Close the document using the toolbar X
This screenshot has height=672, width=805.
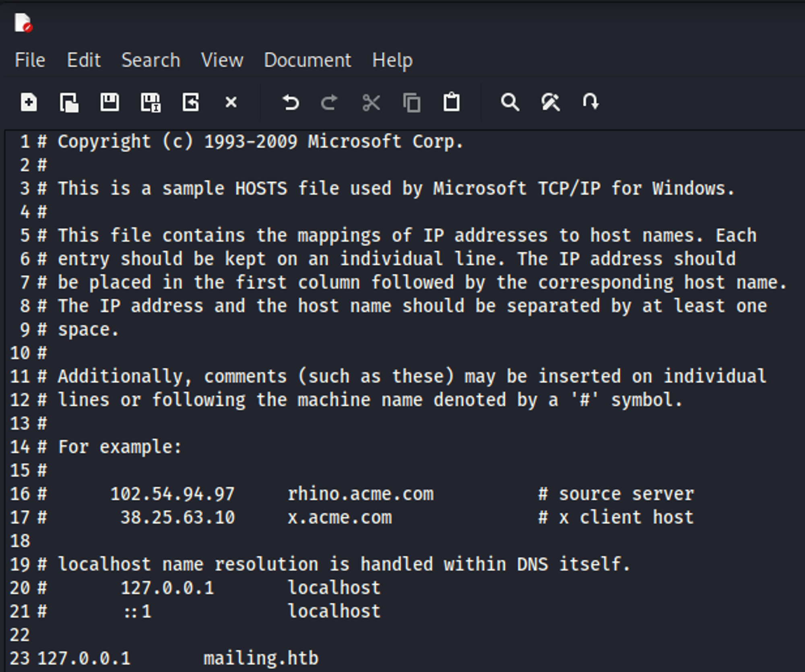231,102
